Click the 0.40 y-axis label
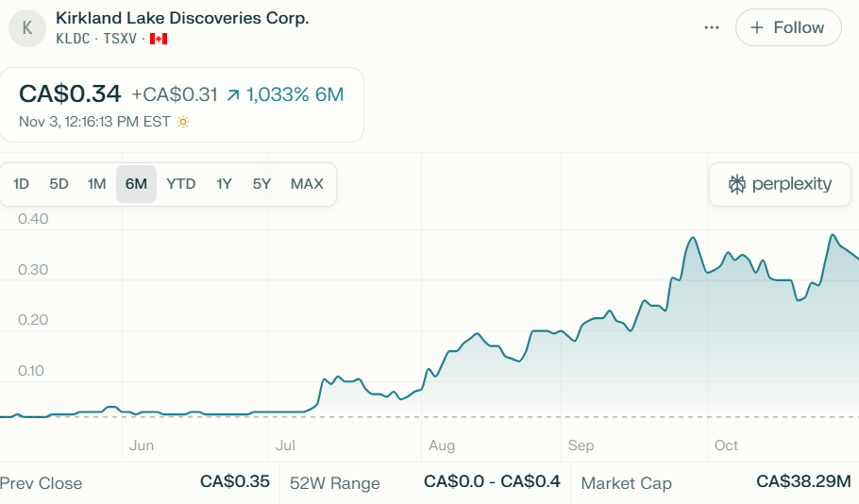Viewport: 859px width, 504px height. [x=33, y=219]
